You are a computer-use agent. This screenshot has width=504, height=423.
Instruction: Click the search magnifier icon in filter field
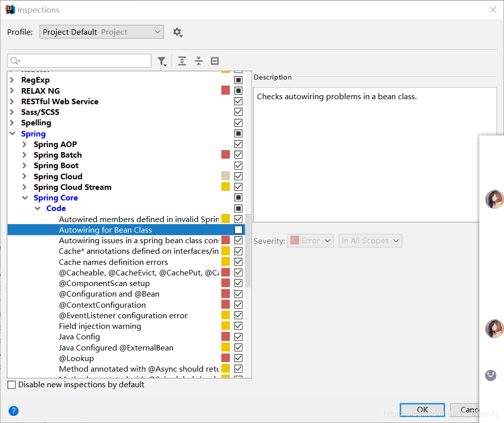(x=15, y=61)
